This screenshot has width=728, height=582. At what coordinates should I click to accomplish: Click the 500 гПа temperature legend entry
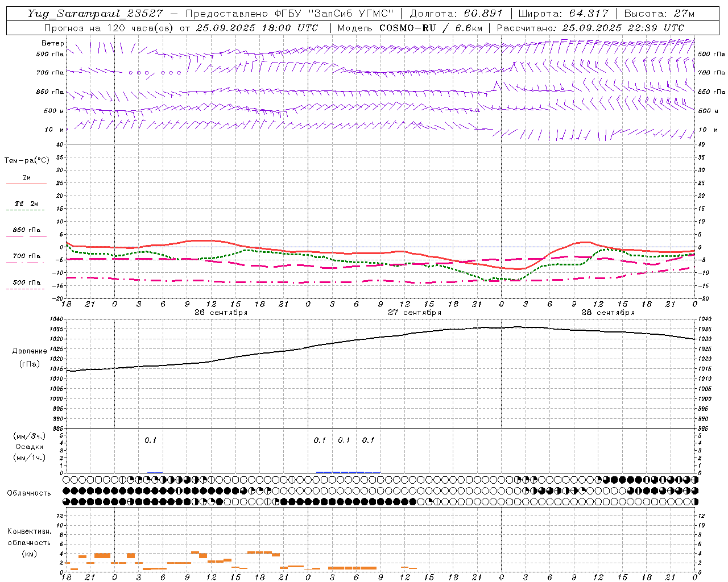27,282
